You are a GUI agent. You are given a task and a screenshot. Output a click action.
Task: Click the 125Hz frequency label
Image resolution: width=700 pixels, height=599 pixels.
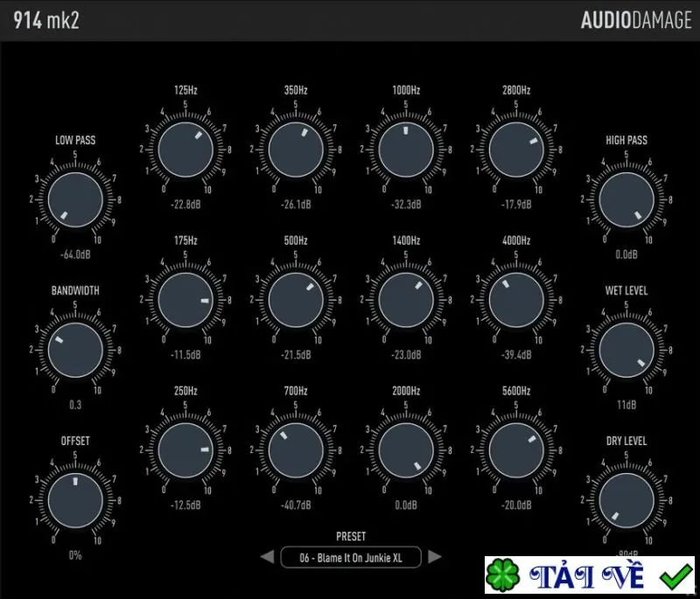coord(185,91)
